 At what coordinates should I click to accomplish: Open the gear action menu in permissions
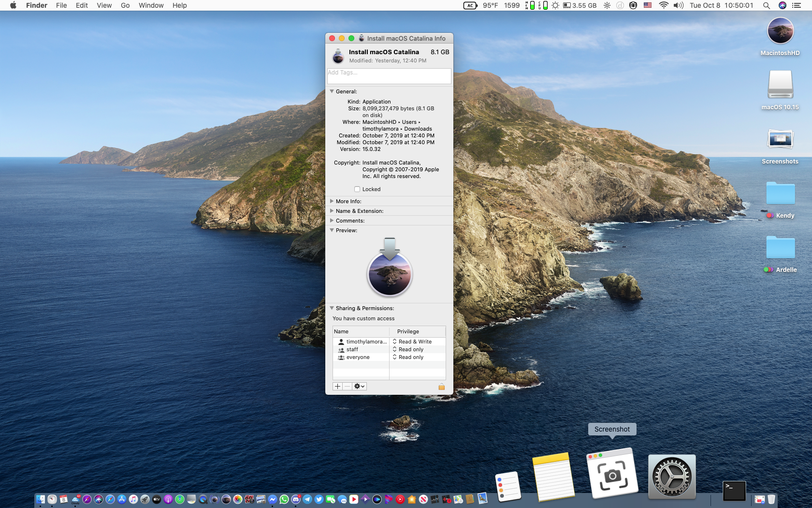[360, 386]
